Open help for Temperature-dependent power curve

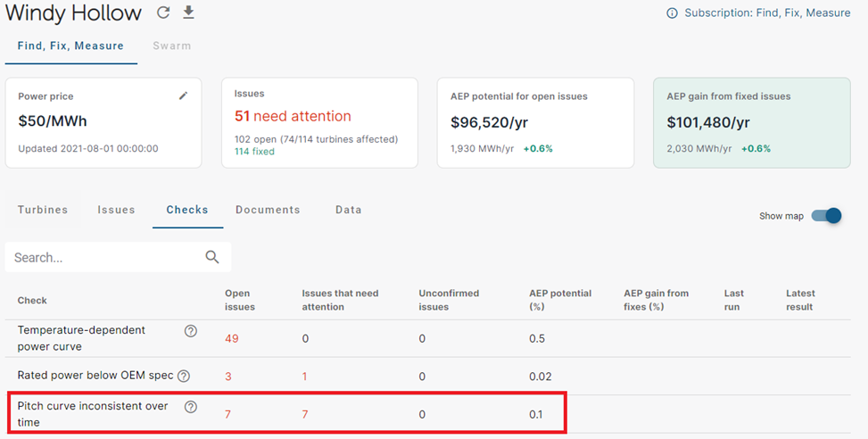(x=190, y=331)
